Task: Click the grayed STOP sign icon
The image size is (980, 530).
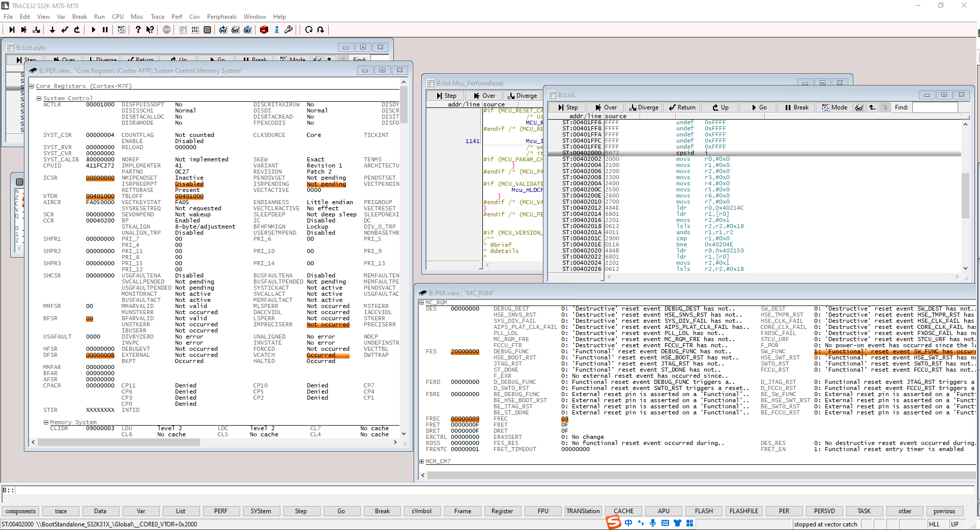Action: pyautogui.click(x=166, y=30)
